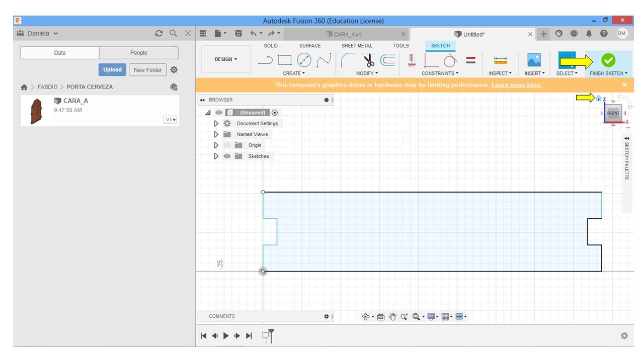Open the DESIGN workspace dropdown
644x362 pixels.
click(x=226, y=59)
